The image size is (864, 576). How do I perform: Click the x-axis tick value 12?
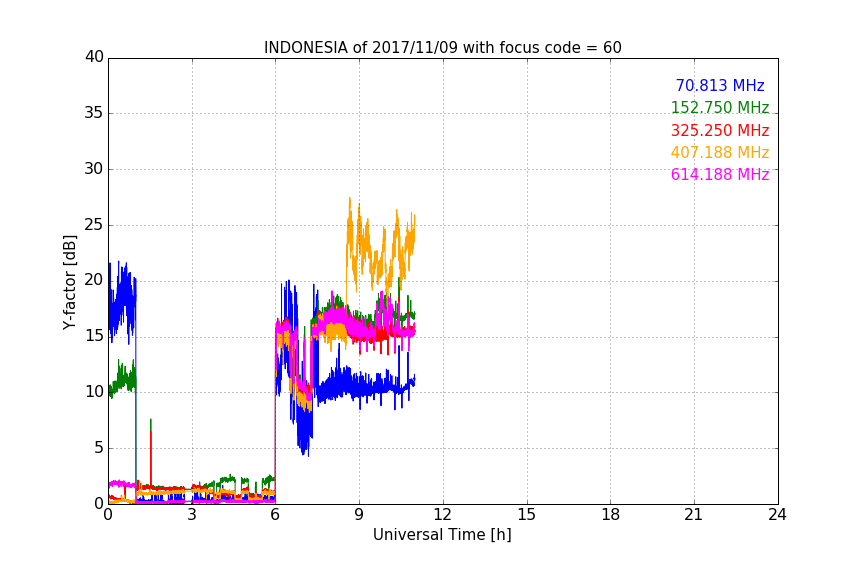click(442, 515)
